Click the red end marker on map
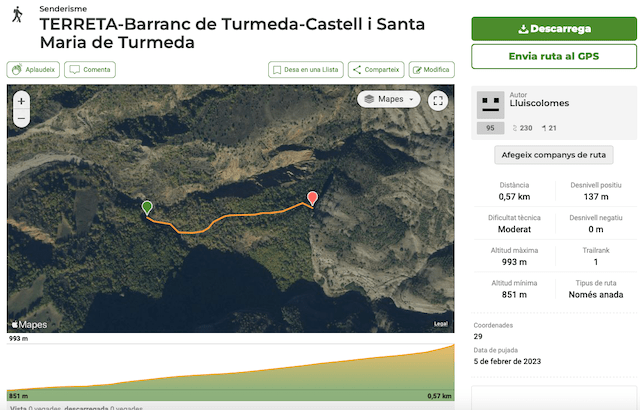 (x=313, y=198)
